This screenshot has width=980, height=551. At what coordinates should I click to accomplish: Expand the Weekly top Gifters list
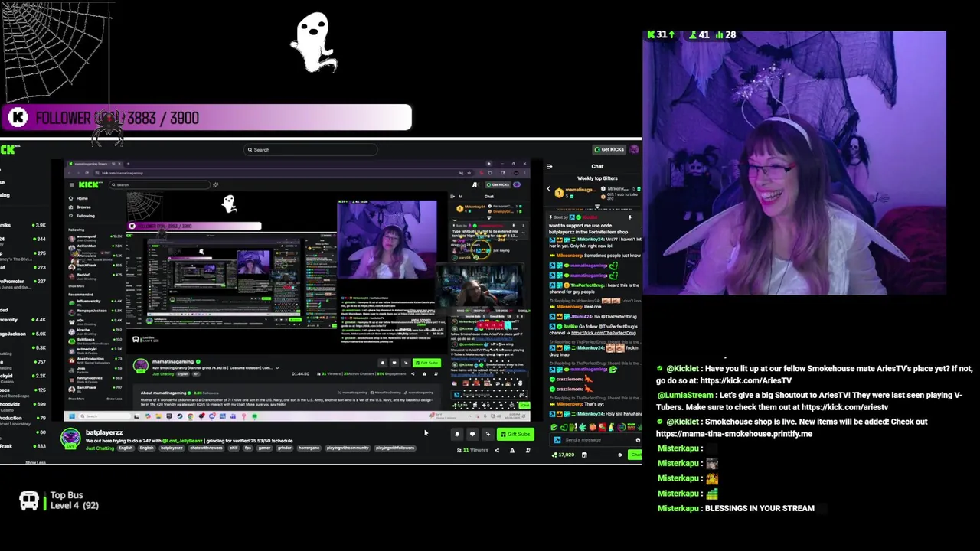(x=597, y=206)
